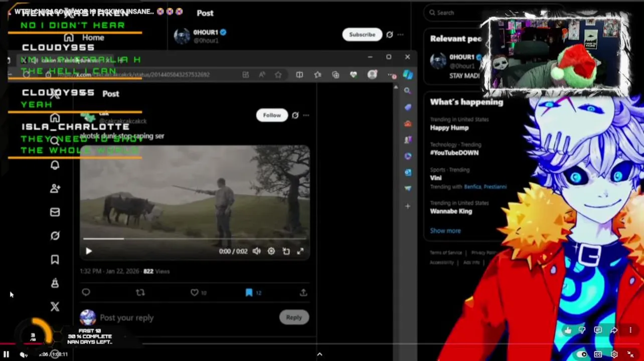Open X follow-people icon in sidebar

click(x=55, y=189)
